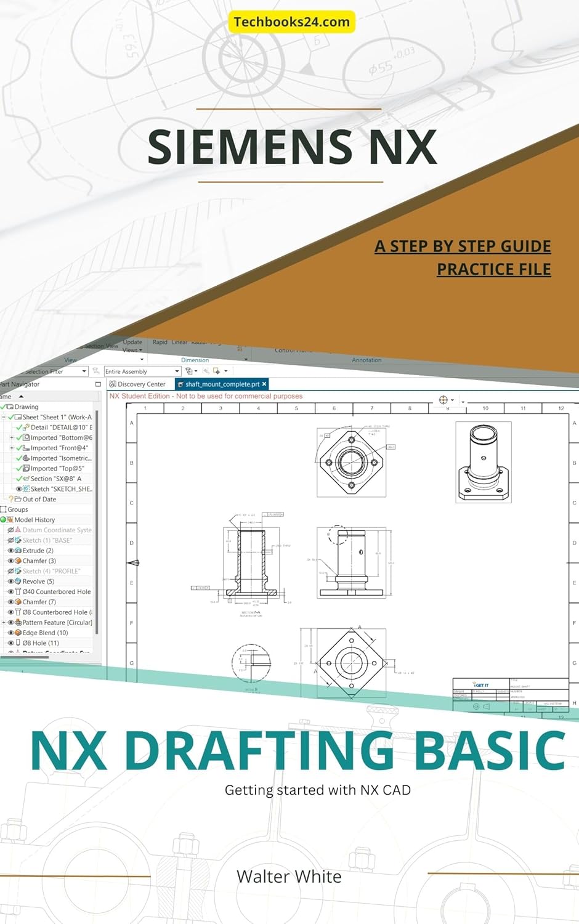The width and height of the screenshot is (579, 924).
Task: Click the Ø40 Counterbored Hole icon
Action: pyautogui.click(x=18, y=591)
